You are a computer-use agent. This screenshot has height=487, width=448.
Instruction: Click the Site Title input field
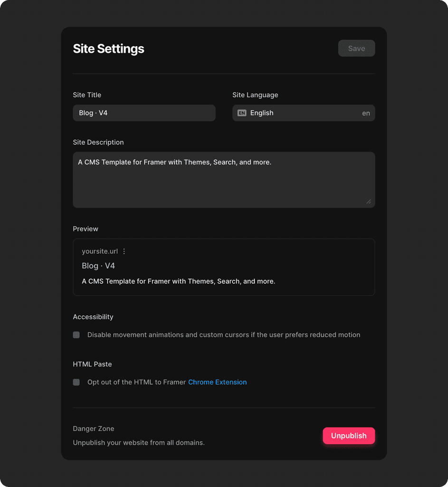pos(144,113)
